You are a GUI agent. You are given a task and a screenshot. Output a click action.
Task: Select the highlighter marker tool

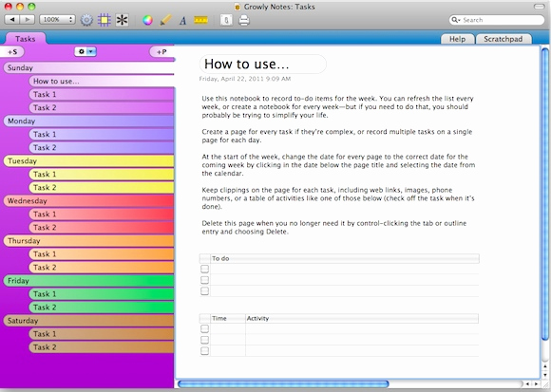coord(165,20)
